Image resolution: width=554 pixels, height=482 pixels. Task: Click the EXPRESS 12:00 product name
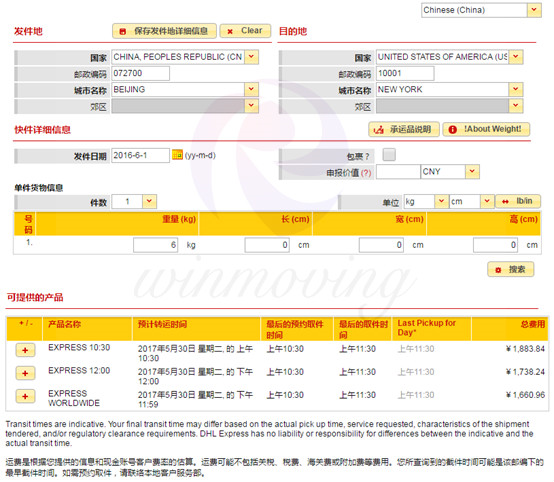coord(79,371)
